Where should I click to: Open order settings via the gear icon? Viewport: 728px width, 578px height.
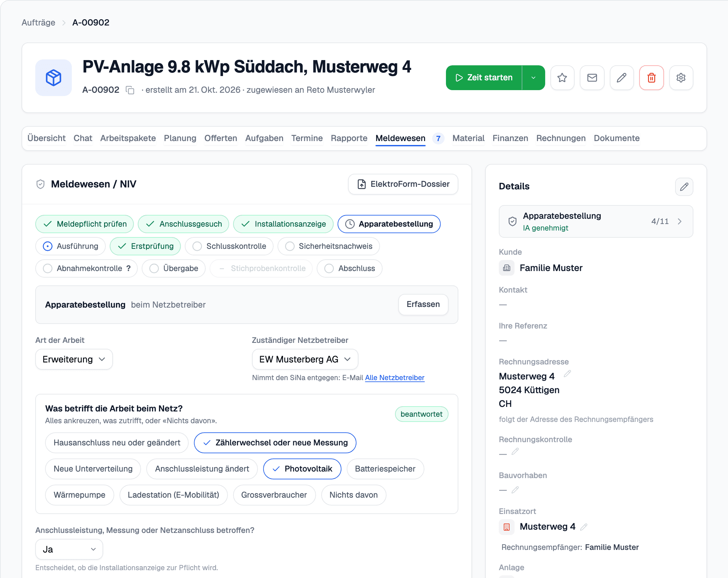pyautogui.click(x=681, y=78)
